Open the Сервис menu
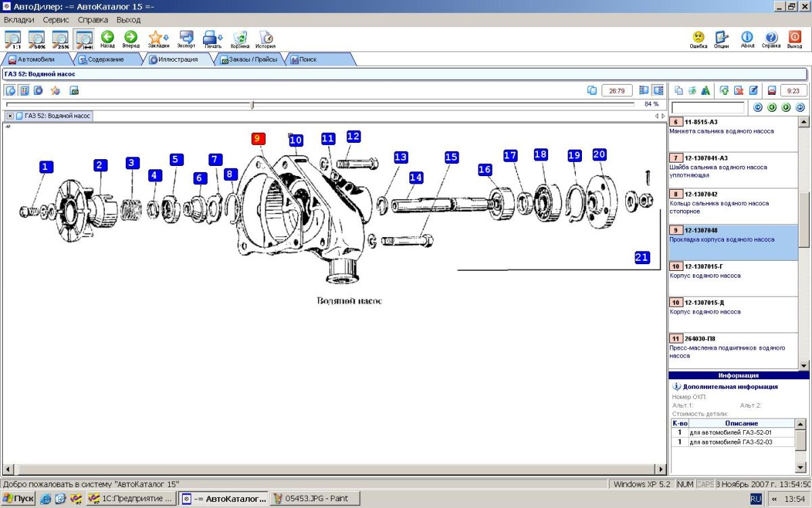The height and width of the screenshot is (508, 812). 55,20
